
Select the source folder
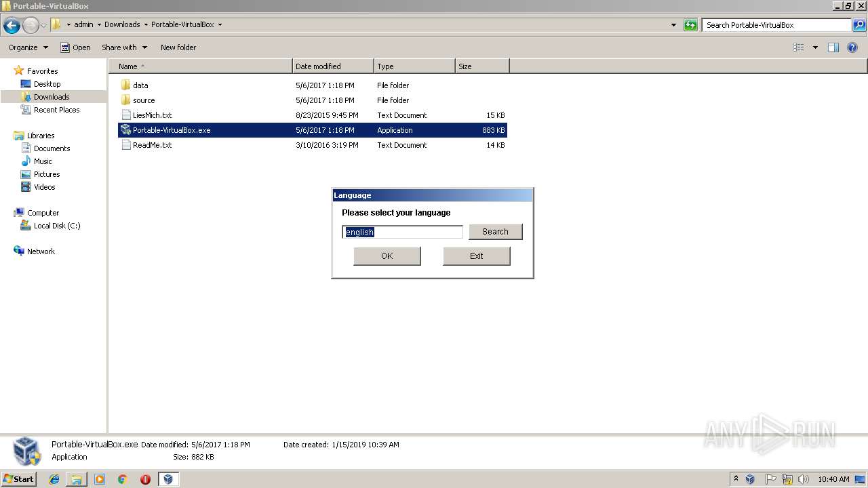313,100
